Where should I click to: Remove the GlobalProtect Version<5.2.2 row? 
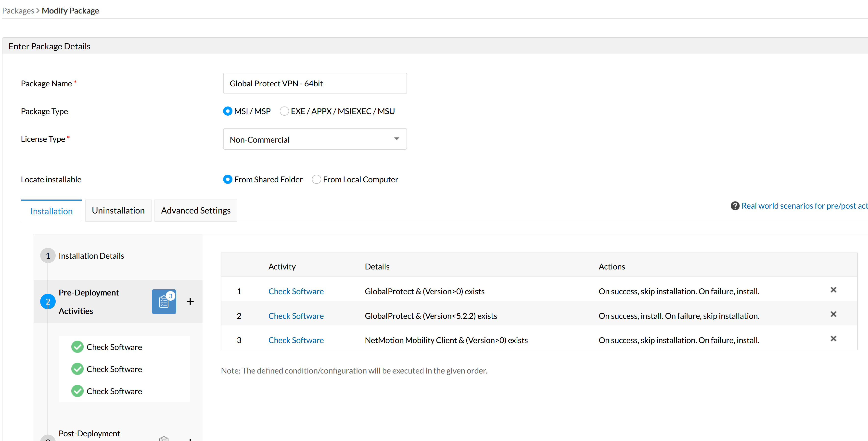834,314
